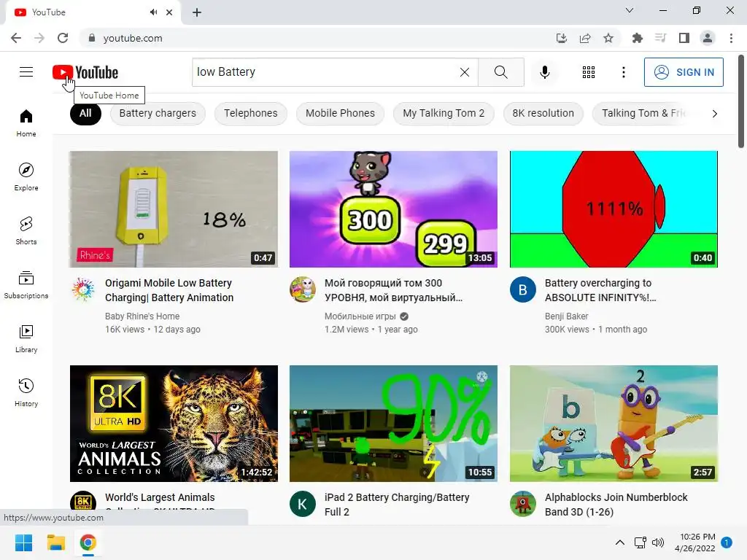Open the Chrome three-dot menu

(731, 38)
